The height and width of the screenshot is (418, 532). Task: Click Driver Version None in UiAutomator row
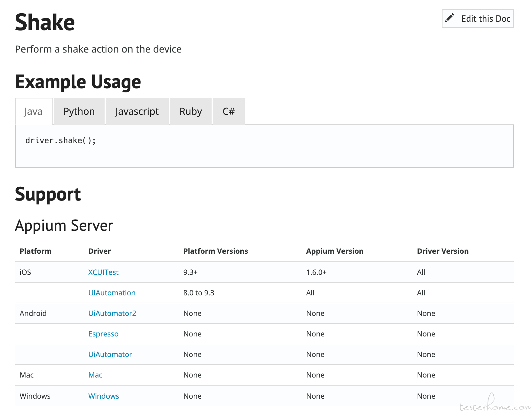426,354
